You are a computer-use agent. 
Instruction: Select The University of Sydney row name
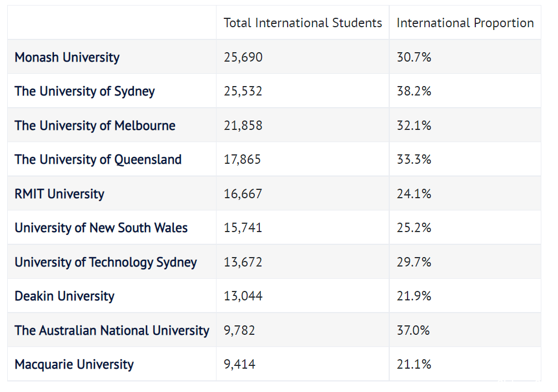pos(85,92)
